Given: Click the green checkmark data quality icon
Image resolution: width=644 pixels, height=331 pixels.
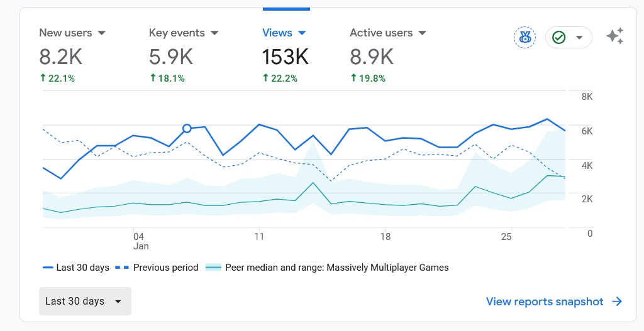Looking at the screenshot, I should point(558,38).
